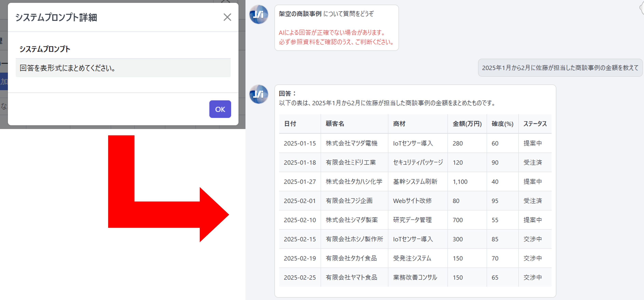644x300 pixels.
Task: Click the AI avatar beside the 回答 message
Action: [x=259, y=94]
